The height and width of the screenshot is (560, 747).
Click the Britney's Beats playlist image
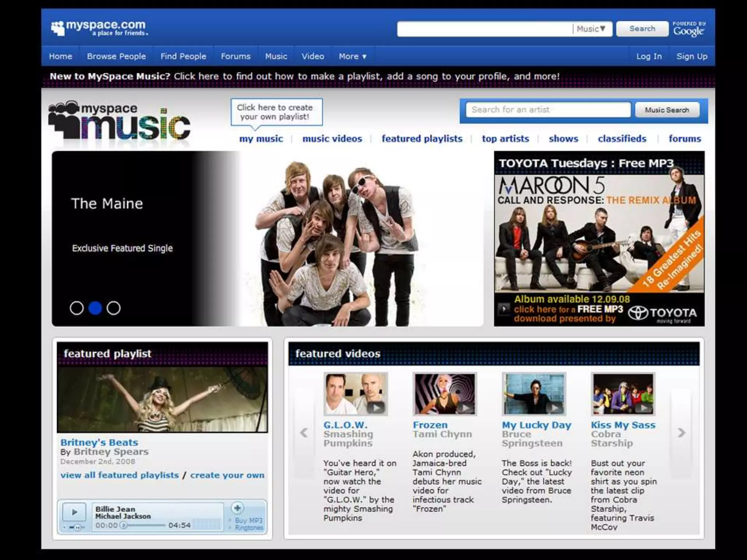click(x=162, y=400)
